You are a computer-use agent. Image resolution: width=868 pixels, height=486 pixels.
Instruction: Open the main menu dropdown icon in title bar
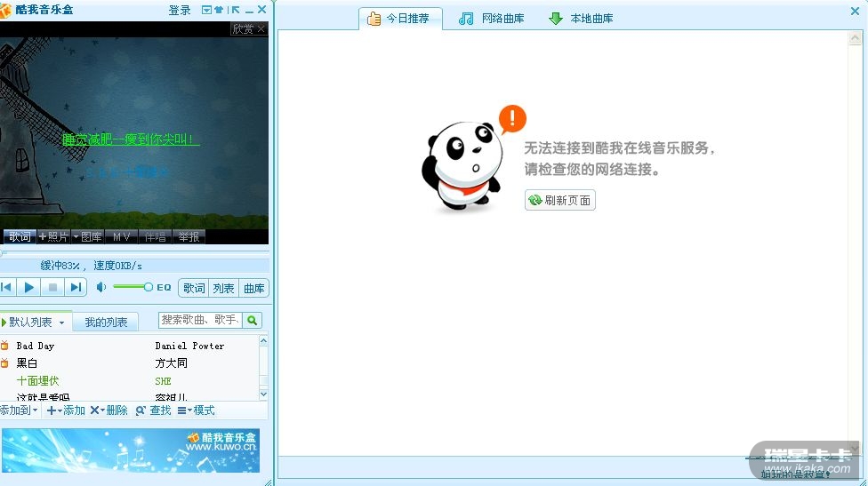point(206,10)
